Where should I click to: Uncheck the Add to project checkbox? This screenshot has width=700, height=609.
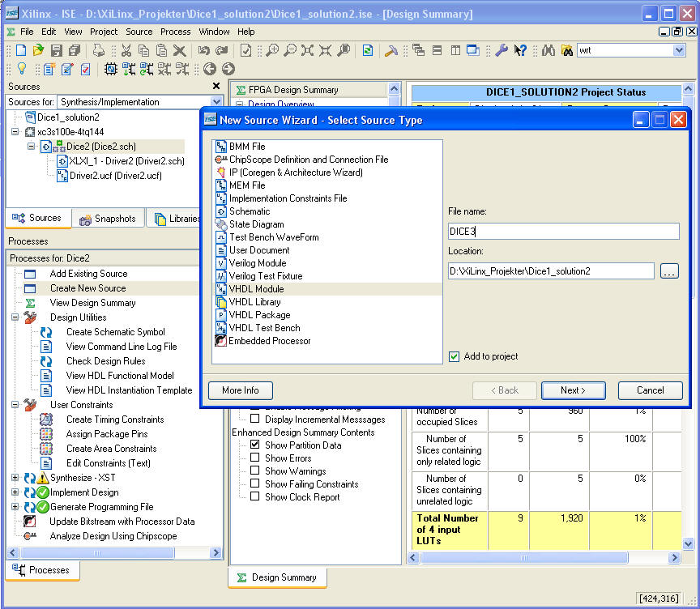[x=454, y=356]
